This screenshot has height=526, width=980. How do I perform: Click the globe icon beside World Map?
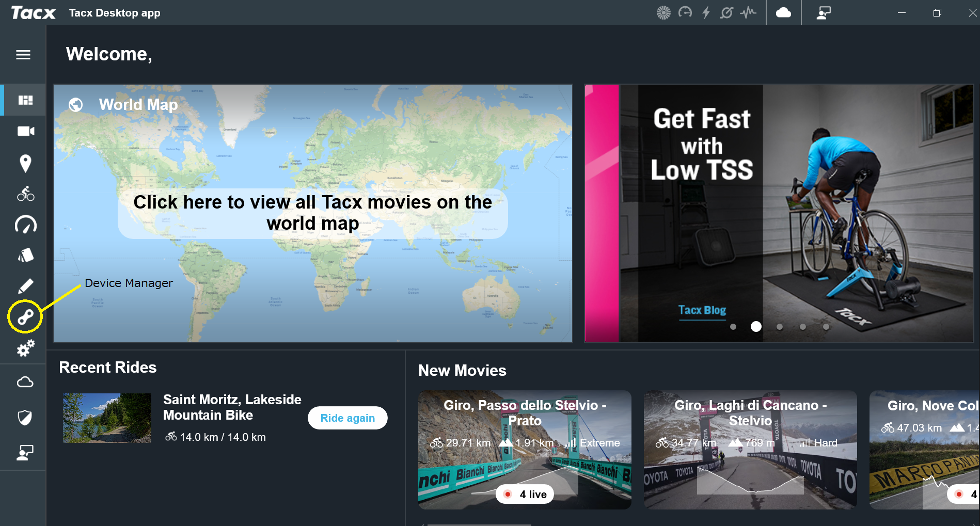click(x=76, y=105)
